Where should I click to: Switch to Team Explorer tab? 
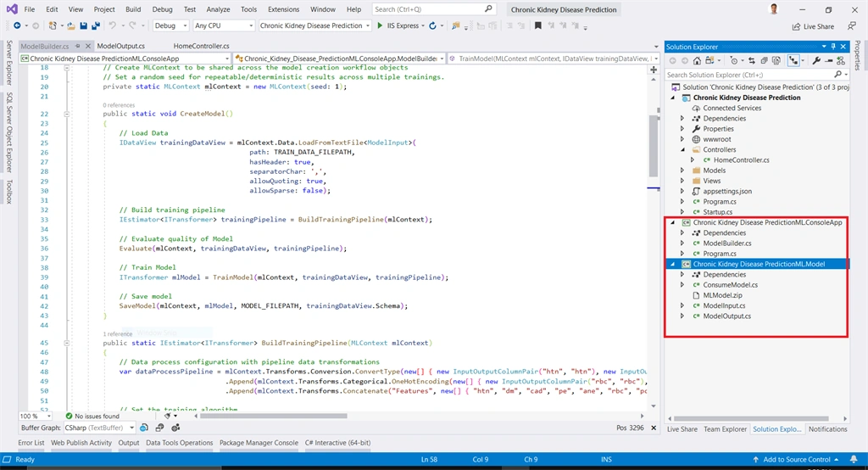click(x=726, y=429)
